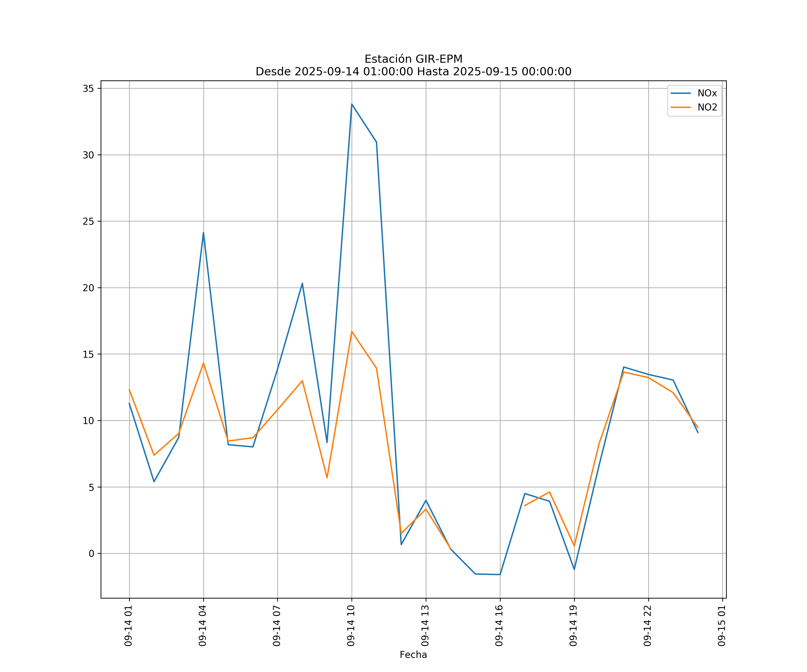Click the highest NOx peak near 34
Viewport: 807px width, 672px height.
[352, 104]
